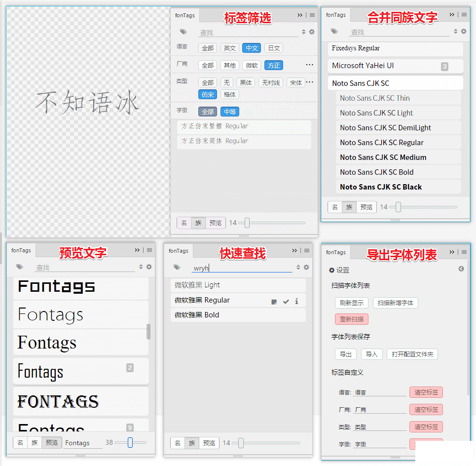The width and height of the screenshot is (476, 466).
Task: Select the 日文 language tag filter
Action: pos(274,48)
